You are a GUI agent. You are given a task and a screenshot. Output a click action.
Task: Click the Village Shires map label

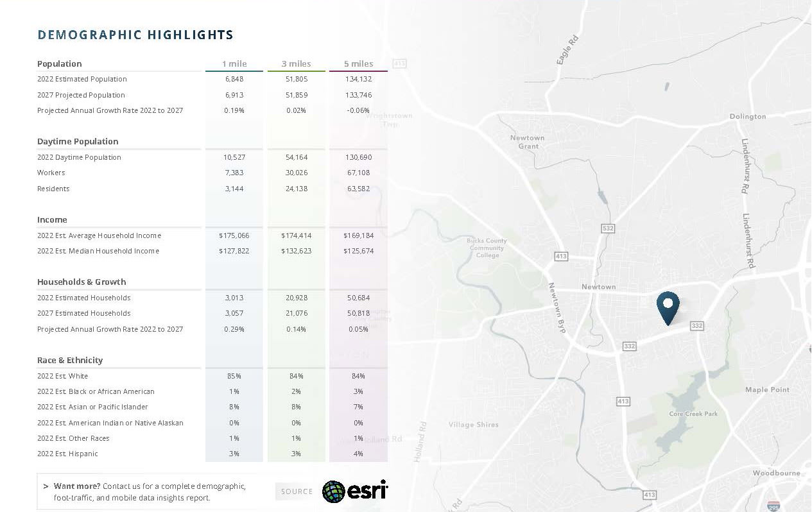point(474,425)
